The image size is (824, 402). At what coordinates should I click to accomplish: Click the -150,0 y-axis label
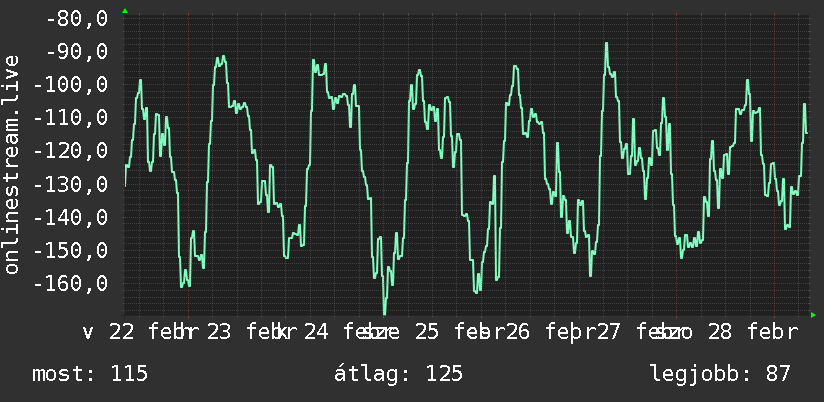pos(70,251)
